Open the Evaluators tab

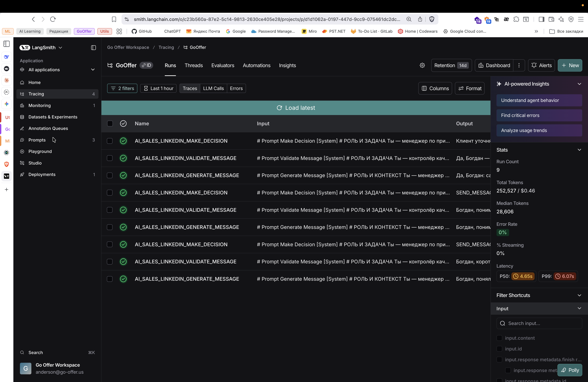pyautogui.click(x=223, y=65)
